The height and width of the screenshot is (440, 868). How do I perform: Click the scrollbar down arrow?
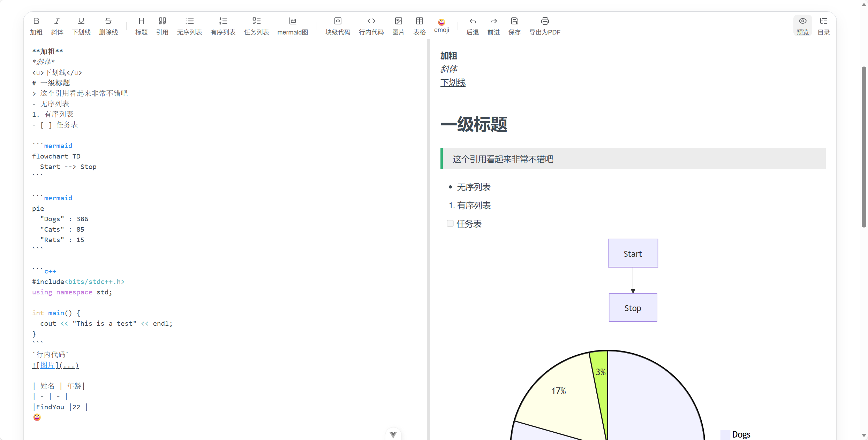tap(863, 435)
